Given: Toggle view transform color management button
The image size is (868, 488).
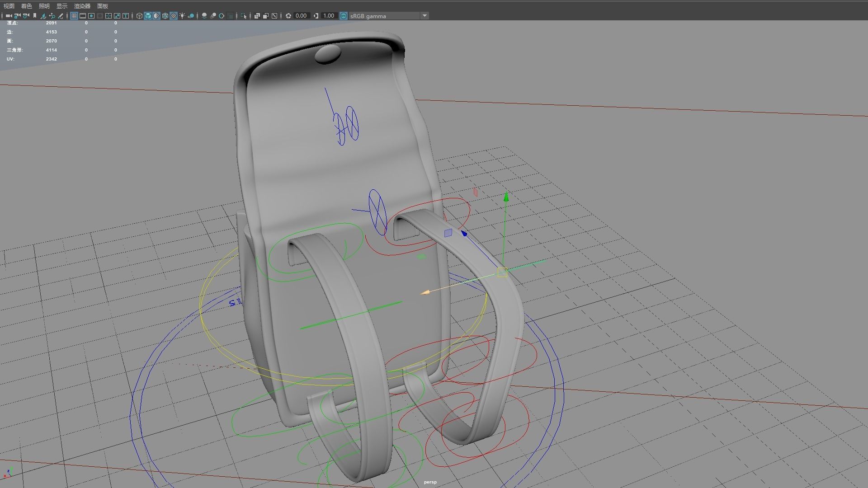Looking at the screenshot, I should [x=343, y=16].
